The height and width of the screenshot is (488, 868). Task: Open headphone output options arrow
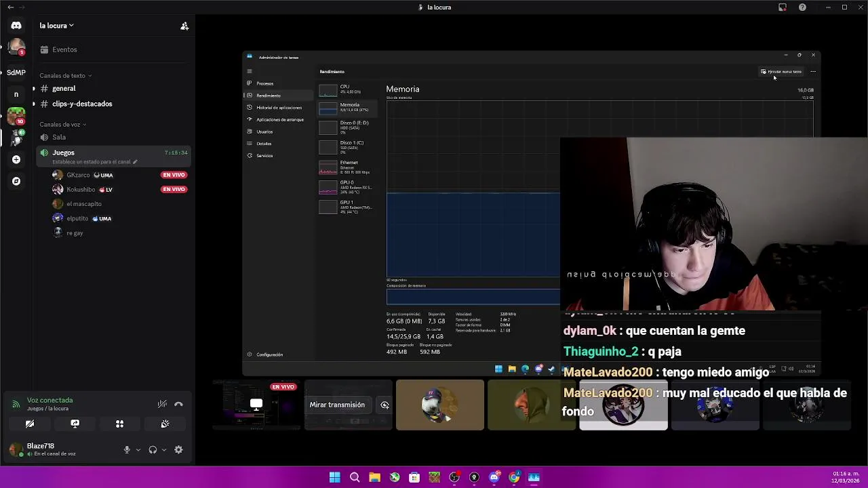[x=163, y=450]
